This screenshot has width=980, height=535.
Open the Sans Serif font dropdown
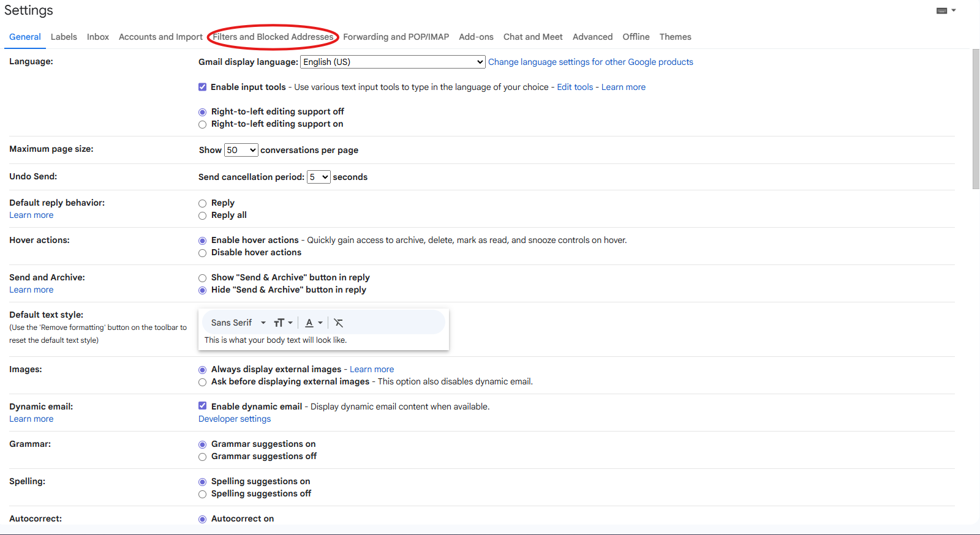click(x=239, y=323)
